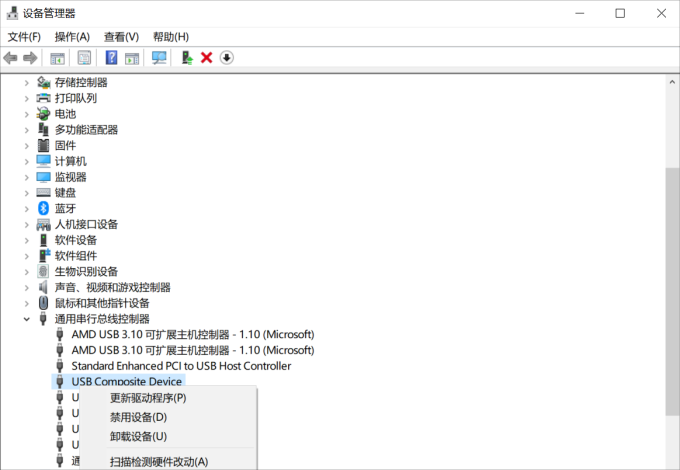Click the disable device down-arrow icon
Image resolution: width=680 pixels, height=470 pixels.
(227, 58)
